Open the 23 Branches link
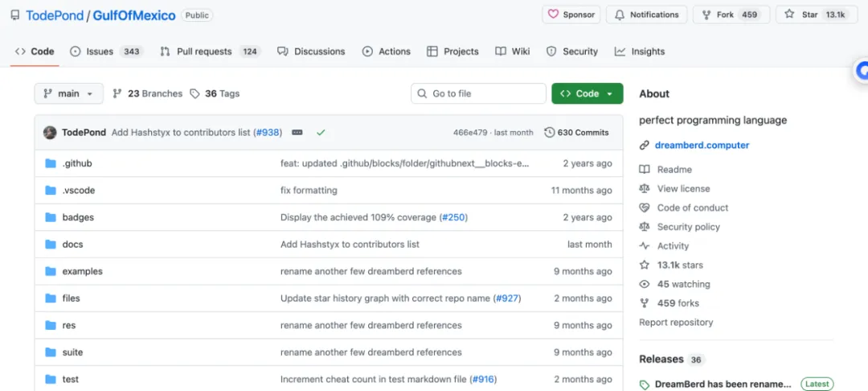This screenshot has height=391, width=868. pos(147,93)
